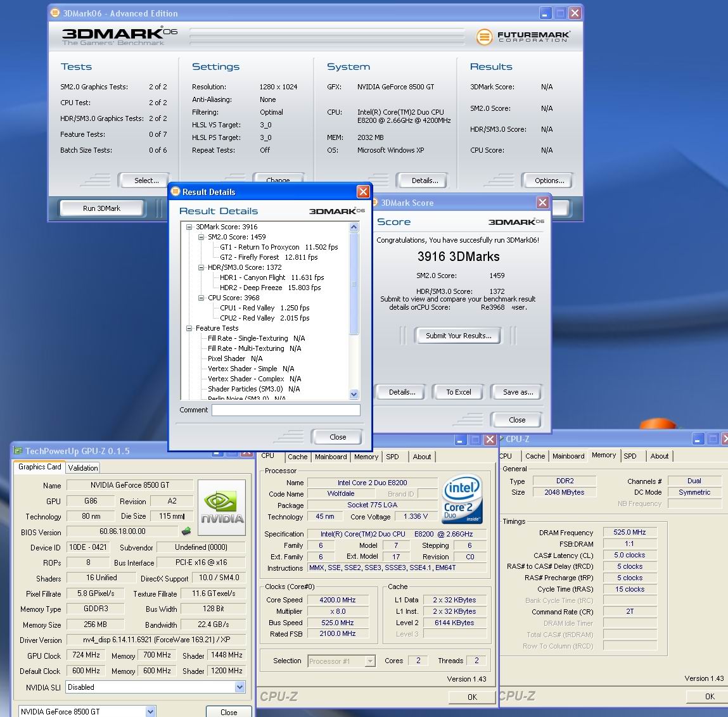Select CPU1 - Red Valley row

264,308
